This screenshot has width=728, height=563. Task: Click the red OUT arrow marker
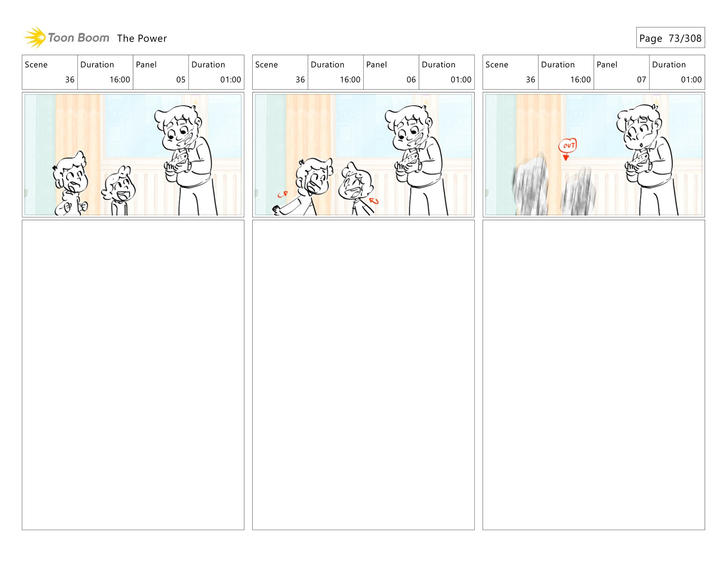[x=567, y=149]
